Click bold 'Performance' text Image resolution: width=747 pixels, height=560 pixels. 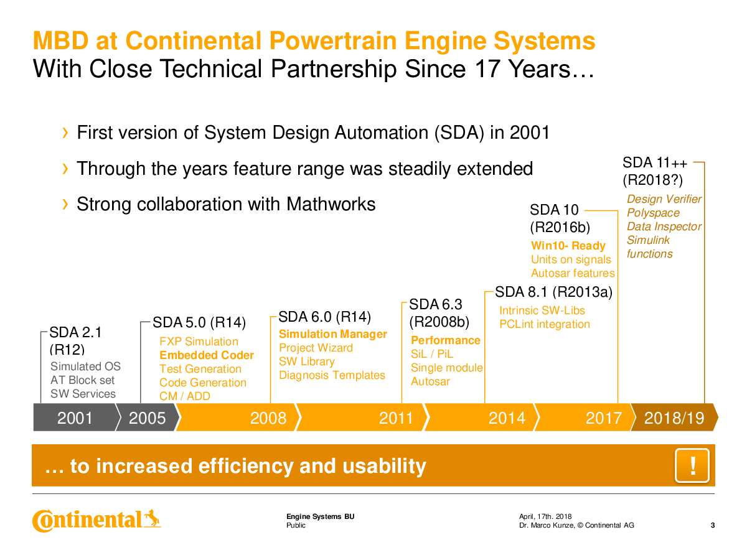(446, 340)
